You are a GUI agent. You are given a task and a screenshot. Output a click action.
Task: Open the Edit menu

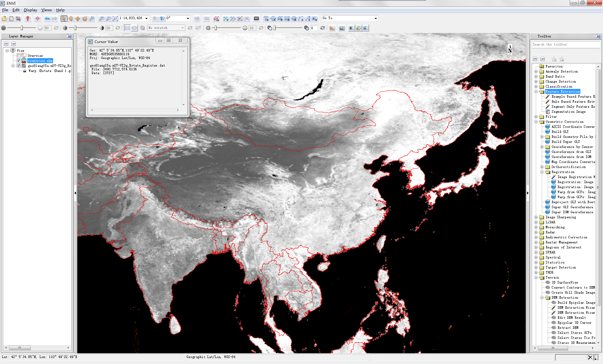tap(16, 10)
